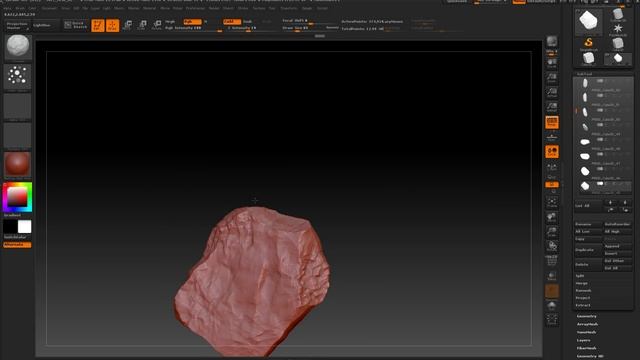Click the Zoom document icon

point(552,78)
